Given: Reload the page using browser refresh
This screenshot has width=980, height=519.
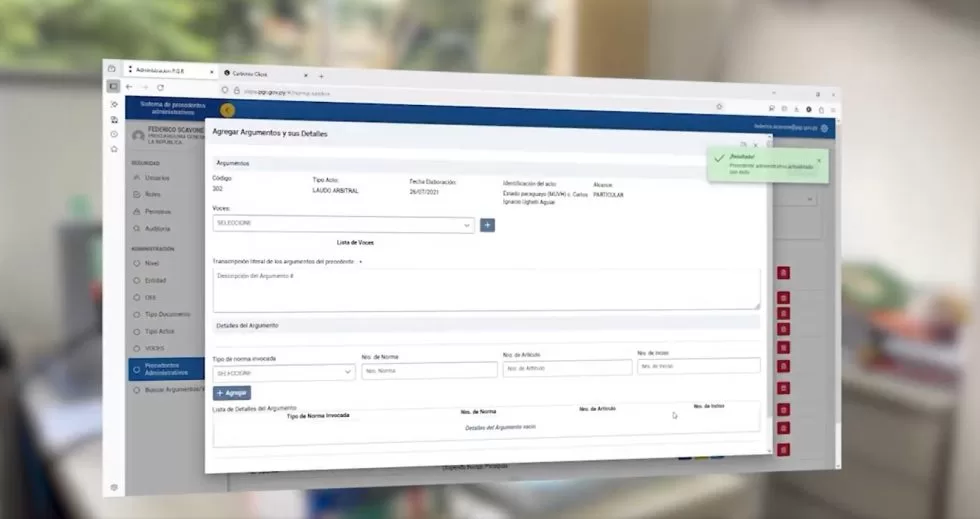Looking at the screenshot, I should 160,88.
